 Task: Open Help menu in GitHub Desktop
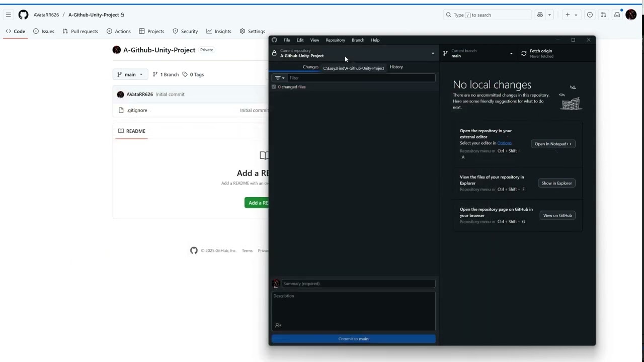[375, 40]
